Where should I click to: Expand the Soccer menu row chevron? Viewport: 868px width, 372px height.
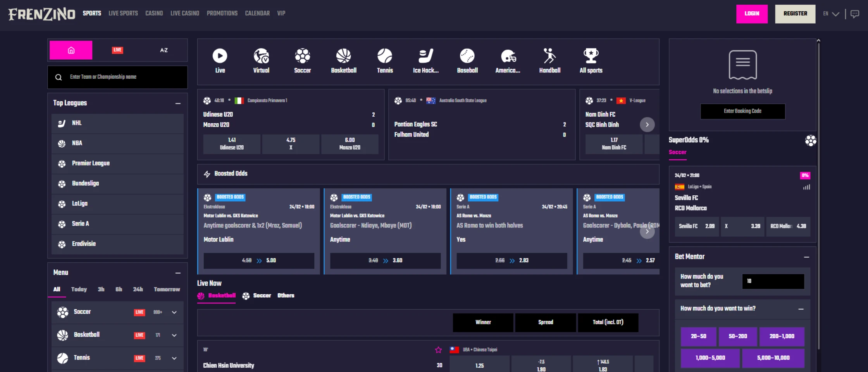click(x=174, y=312)
